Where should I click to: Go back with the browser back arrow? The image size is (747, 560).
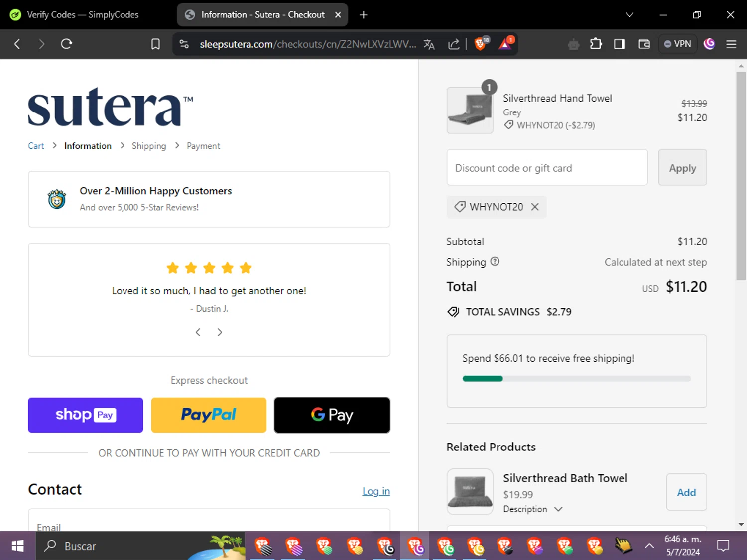tap(17, 44)
